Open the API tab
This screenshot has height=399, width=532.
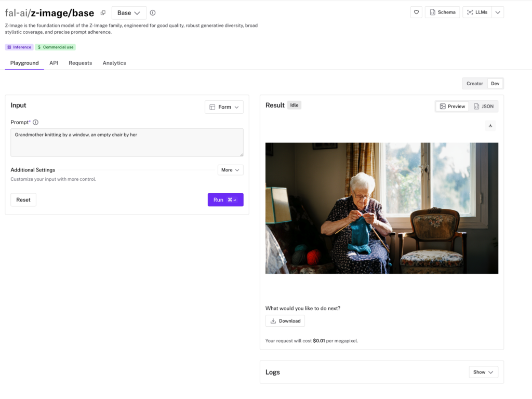coord(54,63)
